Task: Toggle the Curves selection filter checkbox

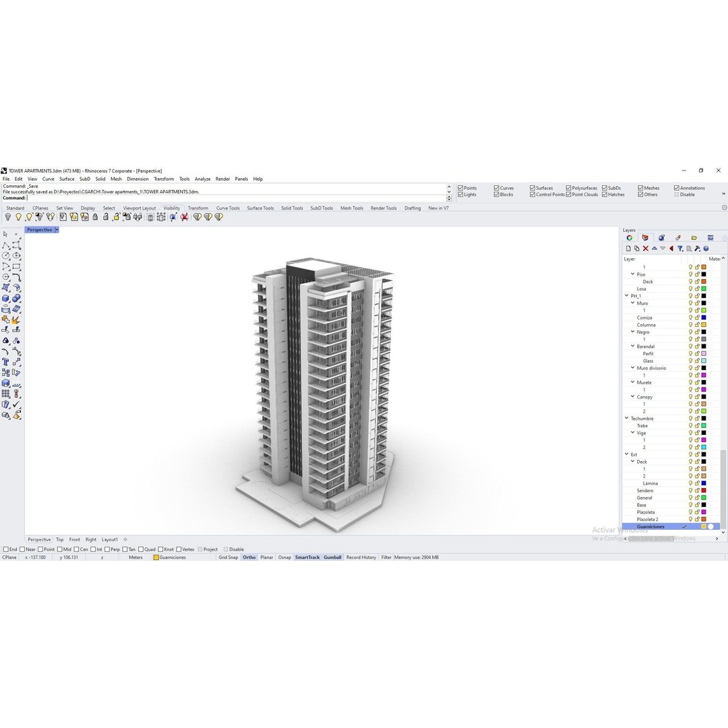Action: 496,188
